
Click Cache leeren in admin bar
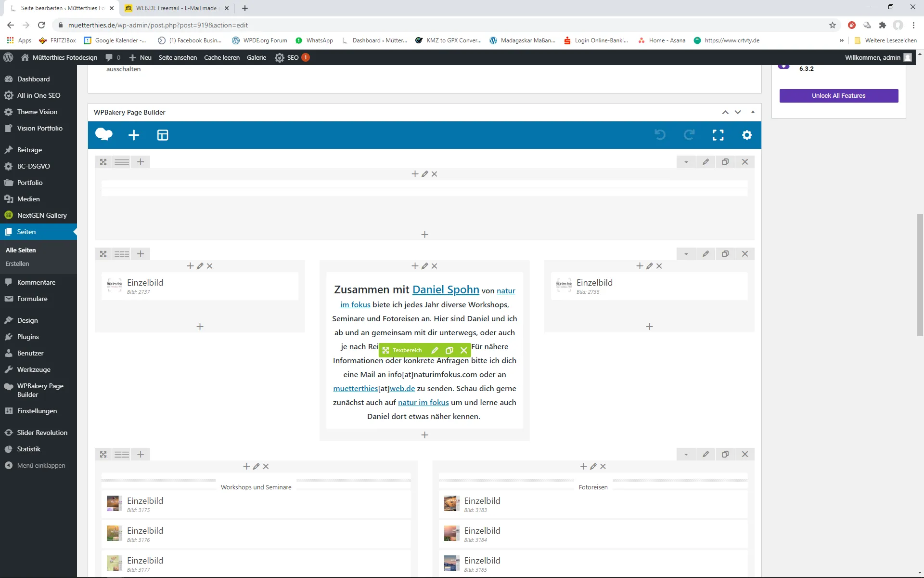222,57
